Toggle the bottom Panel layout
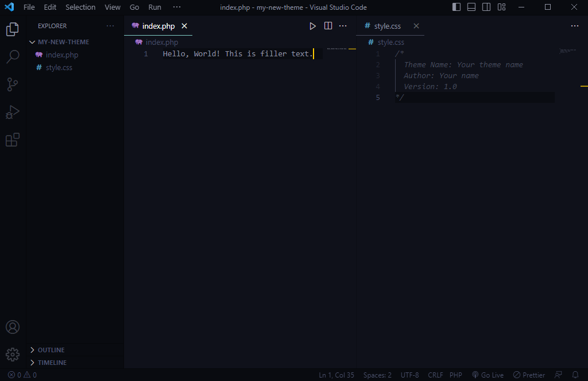Image resolution: width=588 pixels, height=381 pixels. [471, 7]
